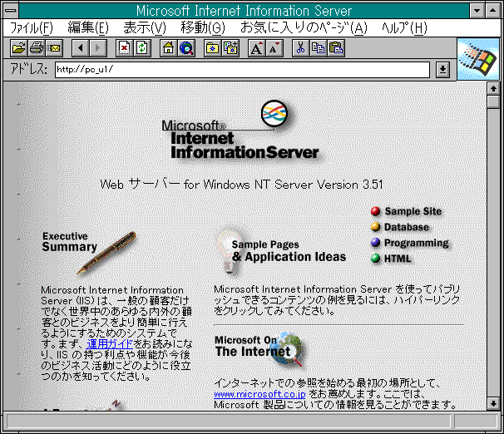Click in the address field showing http://pc_u1/
This screenshot has height=434, width=504.
pyautogui.click(x=242, y=70)
